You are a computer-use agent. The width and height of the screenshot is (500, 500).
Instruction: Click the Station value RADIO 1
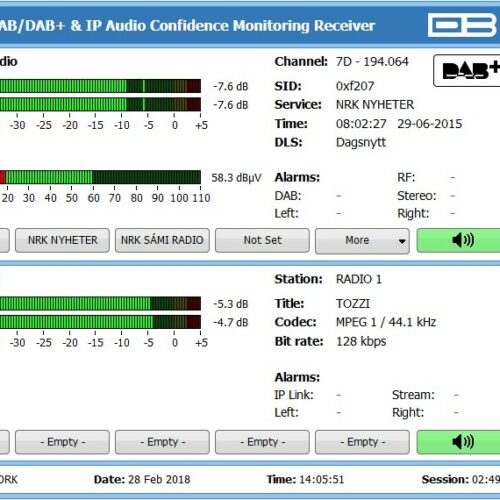coord(359,279)
